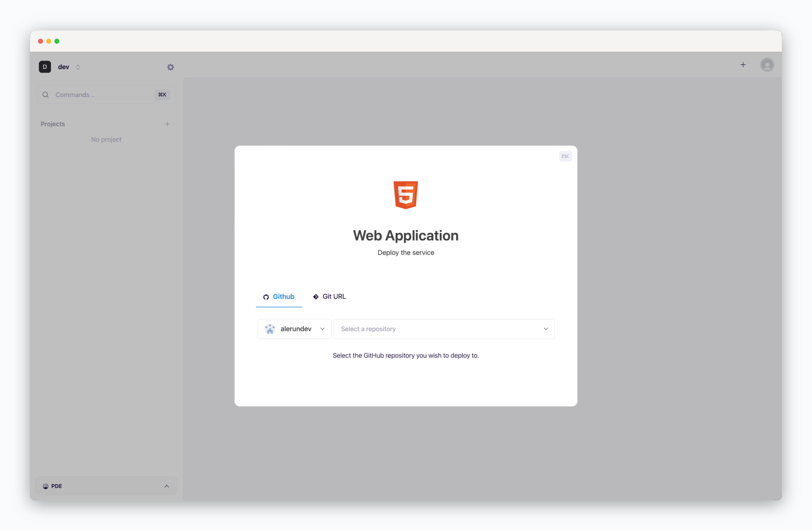Click the alerundev account avatar
812x531 pixels.
click(x=270, y=329)
